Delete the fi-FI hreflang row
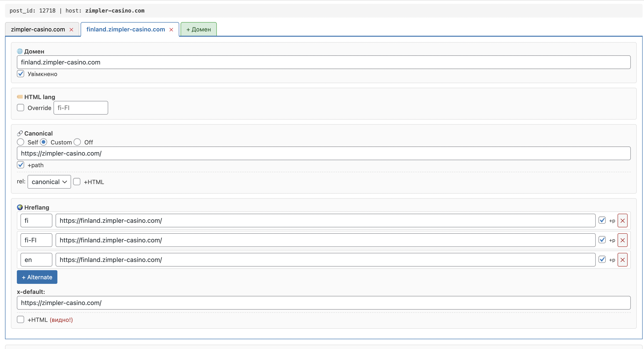644x349 pixels. tap(623, 240)
